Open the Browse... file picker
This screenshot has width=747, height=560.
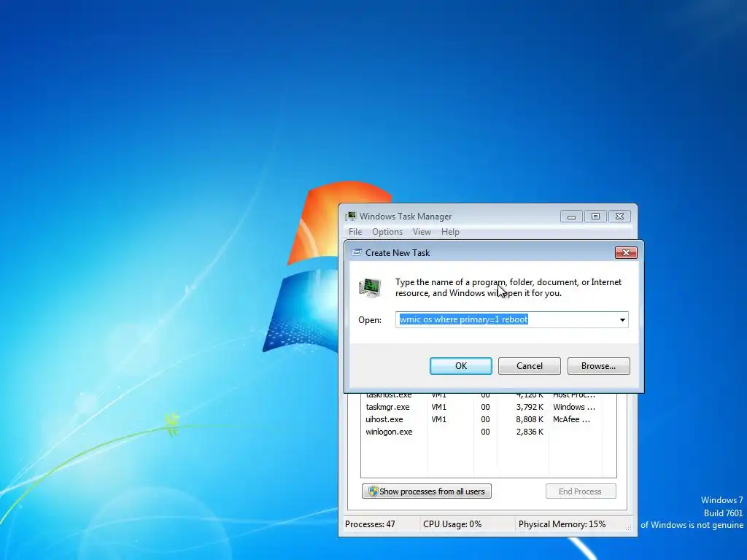598,366
